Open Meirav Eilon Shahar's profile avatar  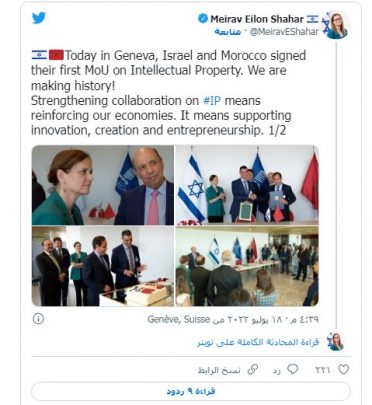click(x=337, y=27)
